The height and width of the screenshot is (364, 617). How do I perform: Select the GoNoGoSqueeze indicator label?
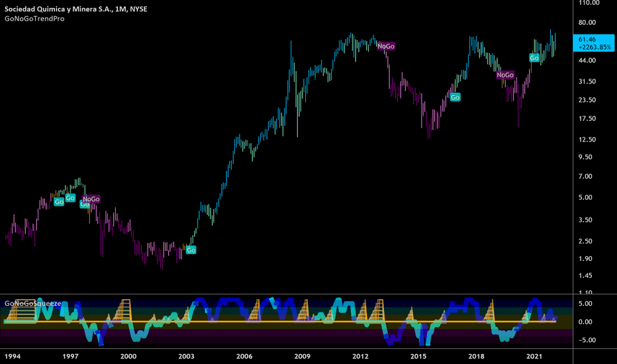point(32,303)
